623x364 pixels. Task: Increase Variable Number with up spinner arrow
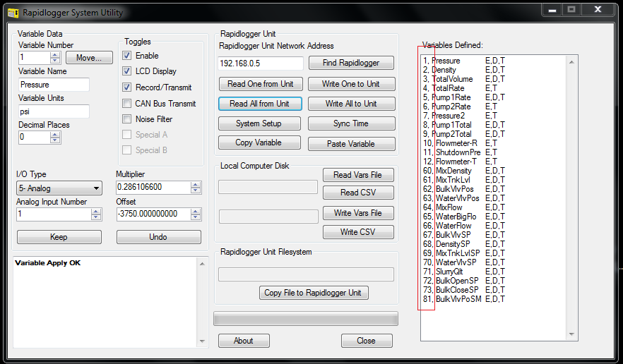(x=55, y=55)
